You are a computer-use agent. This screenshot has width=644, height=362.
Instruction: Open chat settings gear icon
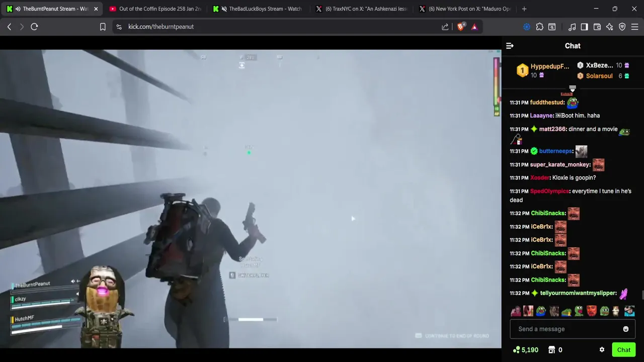602,350
